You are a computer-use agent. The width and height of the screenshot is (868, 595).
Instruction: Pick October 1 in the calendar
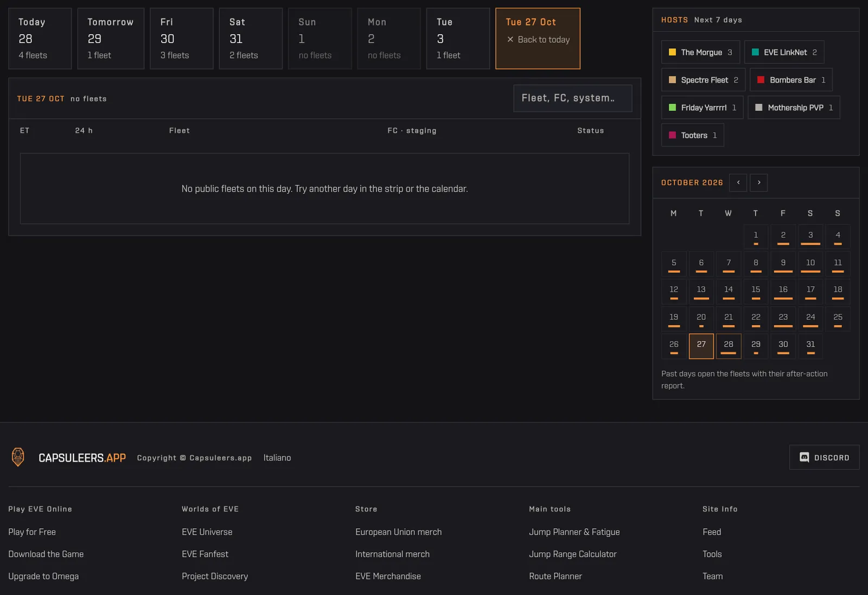click(756, 237)
